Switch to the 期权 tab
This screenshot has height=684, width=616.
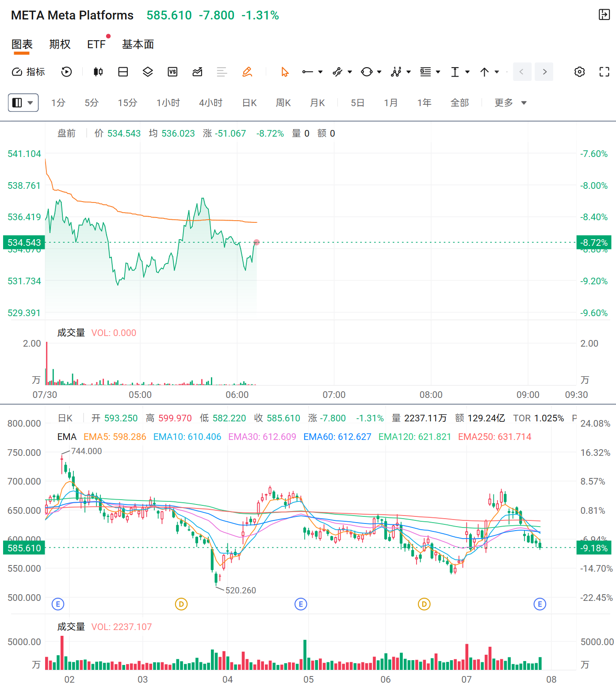coord(60,44)
